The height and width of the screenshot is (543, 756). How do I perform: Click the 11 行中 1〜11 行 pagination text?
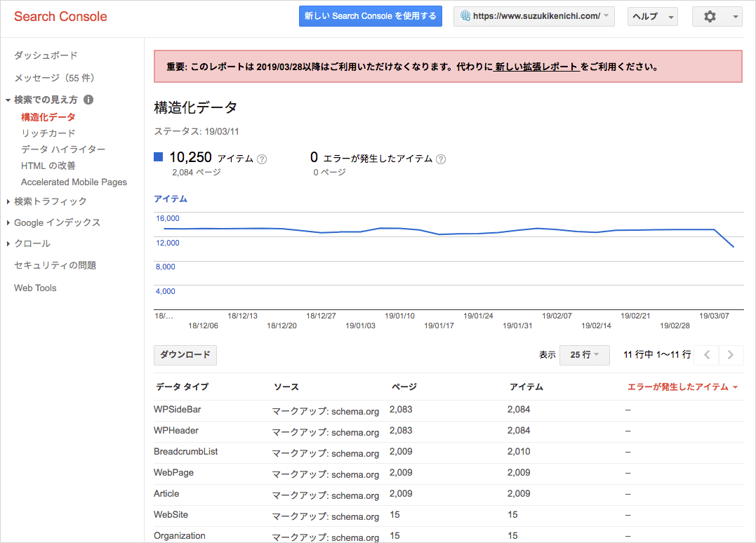pyautogui.click(x=657, y=355)
